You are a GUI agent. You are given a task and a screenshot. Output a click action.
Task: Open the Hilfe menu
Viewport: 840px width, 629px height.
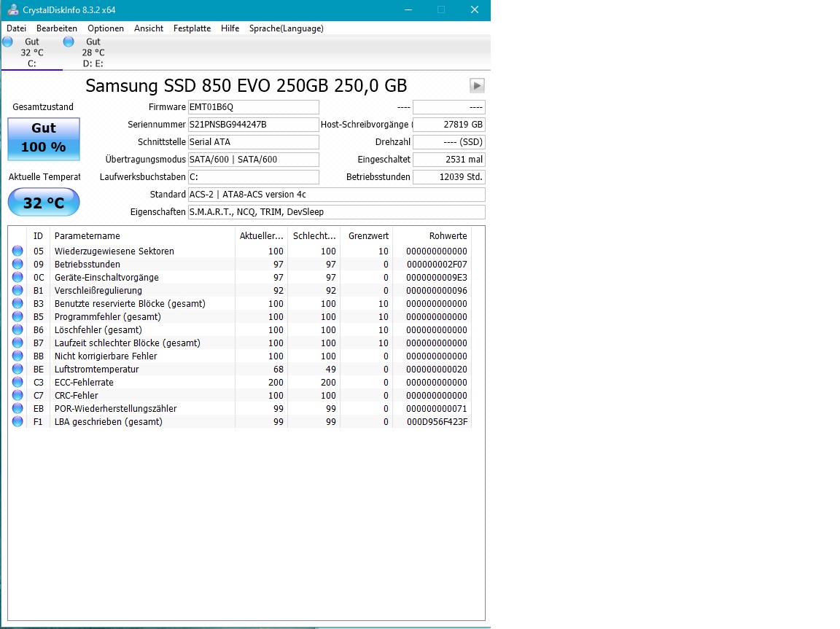230,28
